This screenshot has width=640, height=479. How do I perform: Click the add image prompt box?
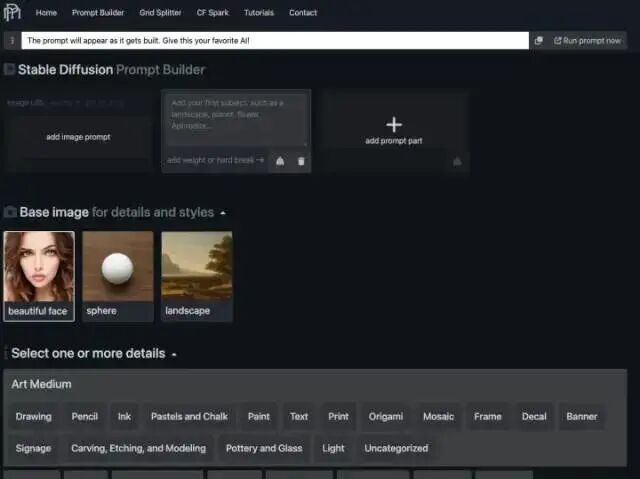[78, 137]
